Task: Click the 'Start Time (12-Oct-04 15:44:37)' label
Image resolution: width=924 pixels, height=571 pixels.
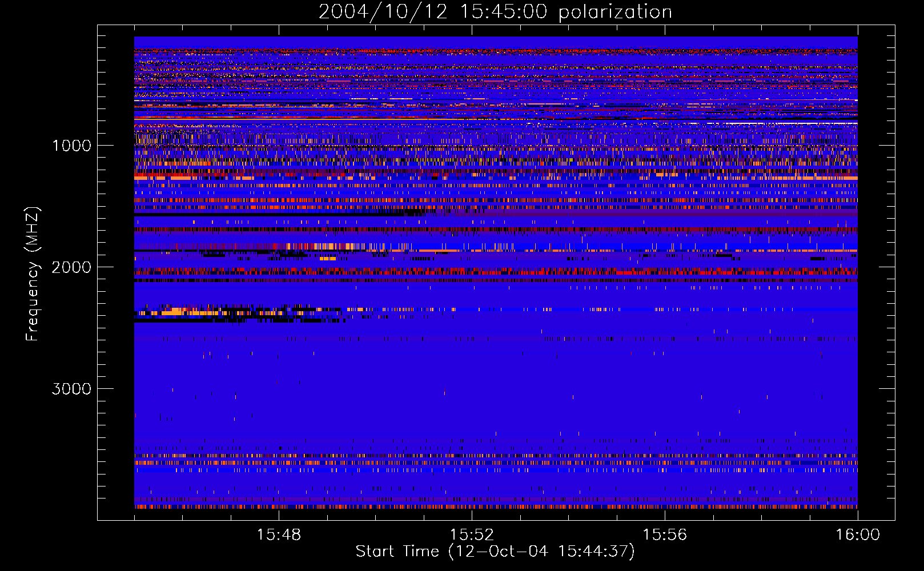Action: (x=495, y=551)
